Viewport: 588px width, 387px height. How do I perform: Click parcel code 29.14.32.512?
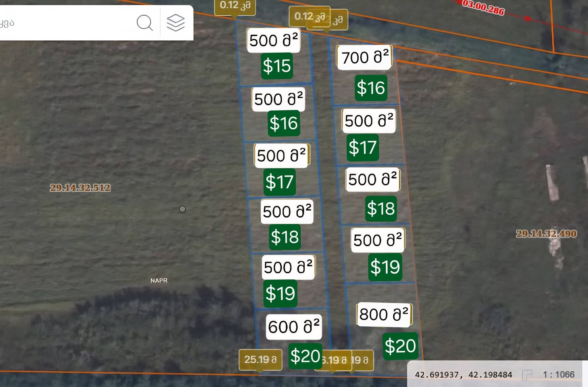point(80,187)
